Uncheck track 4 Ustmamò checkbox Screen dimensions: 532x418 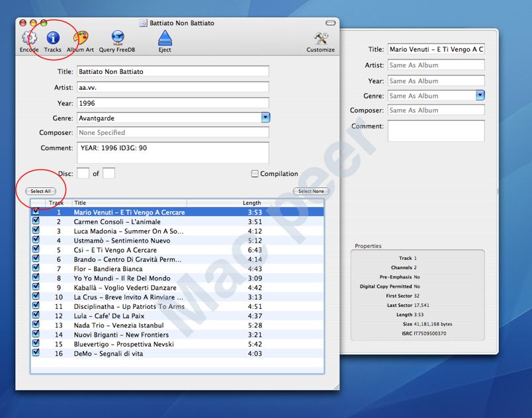[x=36, y=240]
